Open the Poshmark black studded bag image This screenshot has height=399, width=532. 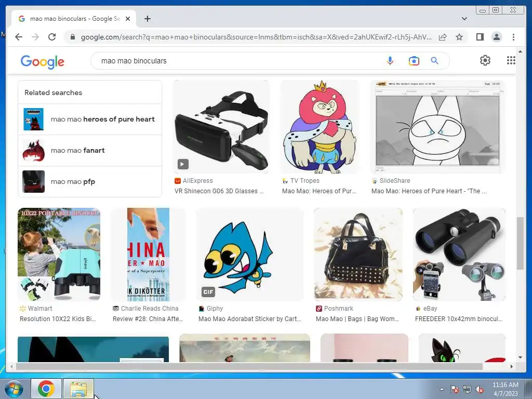click(358, 255)
